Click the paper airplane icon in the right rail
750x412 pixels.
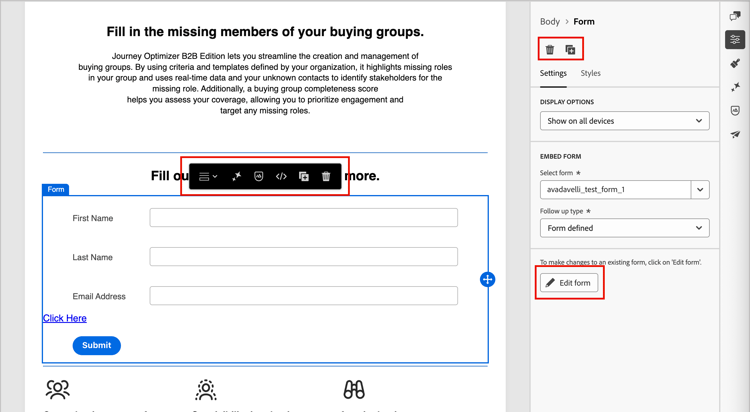point(735,134)
